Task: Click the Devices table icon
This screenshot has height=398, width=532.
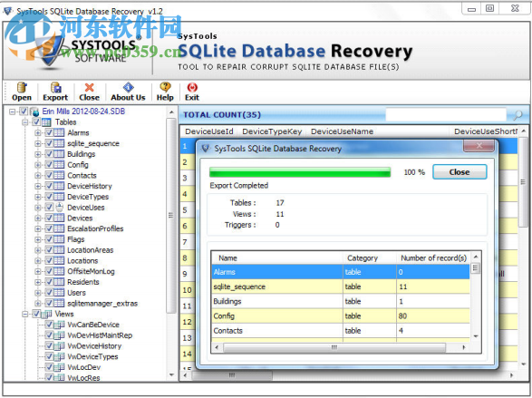Action: click(59, 218)
